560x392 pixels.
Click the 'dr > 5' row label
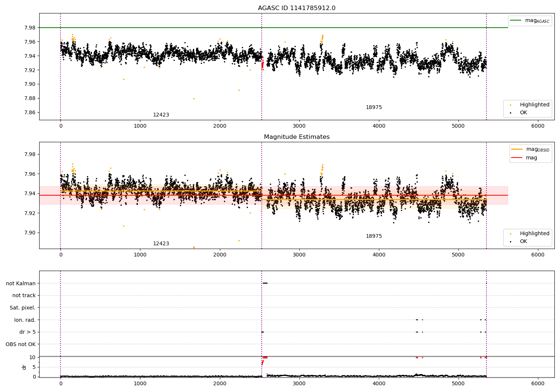point(28,332)
